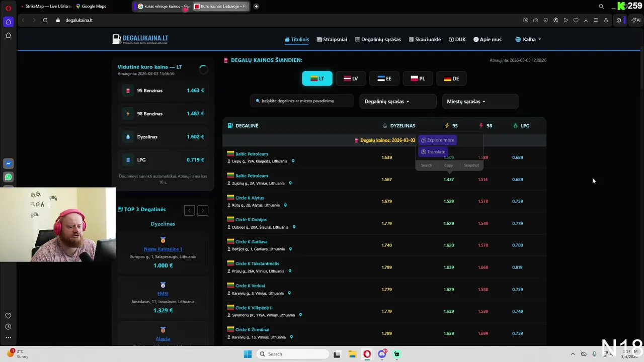This screenshot has height=362, width=644.
Task: Click the ad blocker shield icon
Action: [545, 20]
